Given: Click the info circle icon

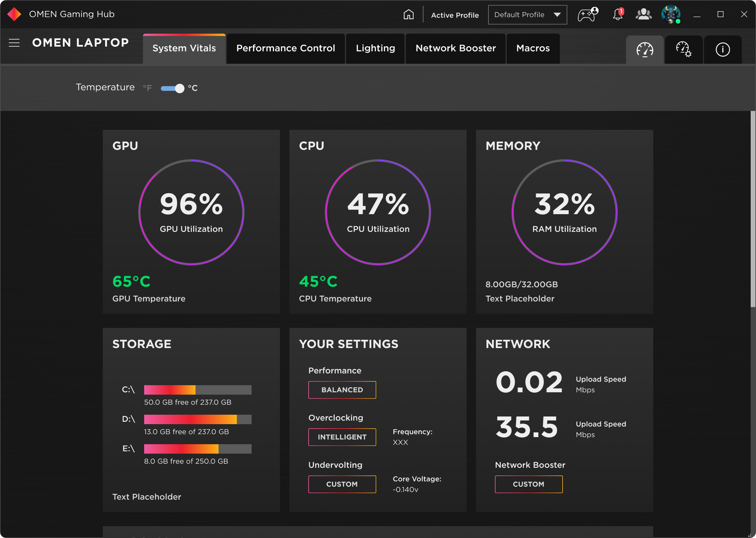Looking at the screenshot, I should pyautogui.click(x=723, y=50).
